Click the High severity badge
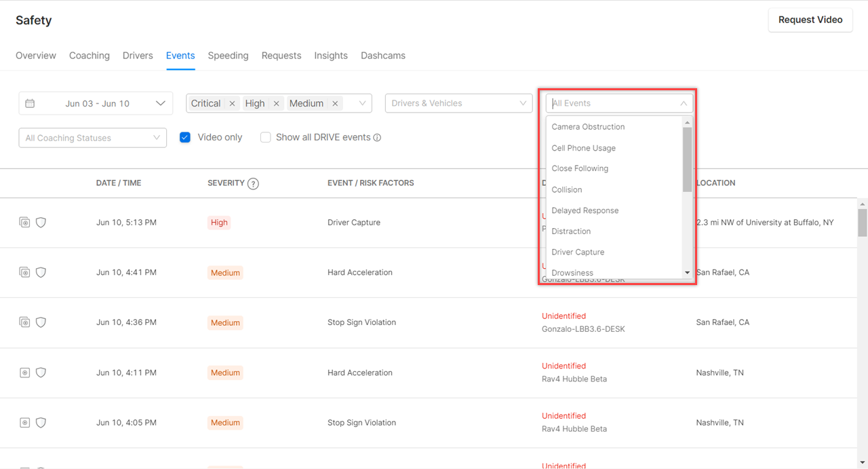868x469 pixels. (219, 223)
